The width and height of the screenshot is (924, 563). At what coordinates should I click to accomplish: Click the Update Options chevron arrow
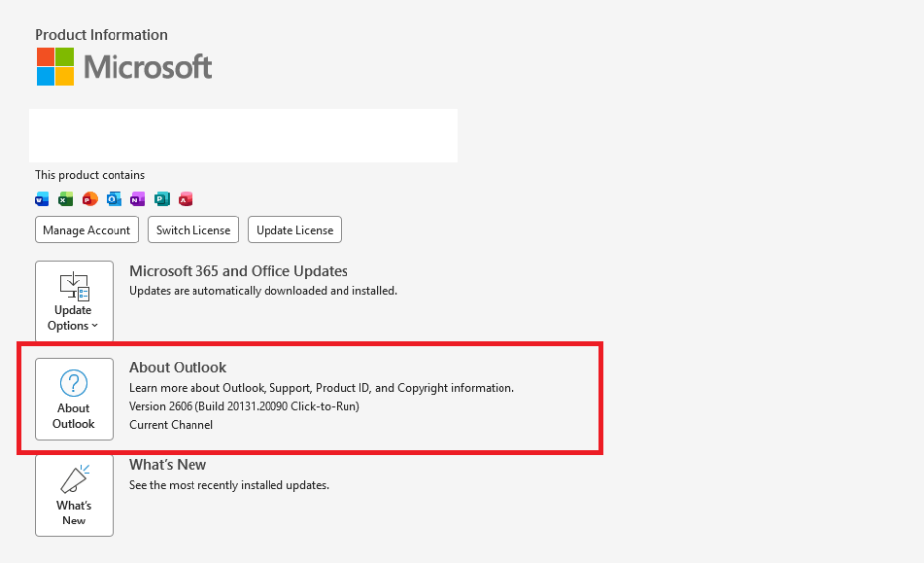coord(95,326)
